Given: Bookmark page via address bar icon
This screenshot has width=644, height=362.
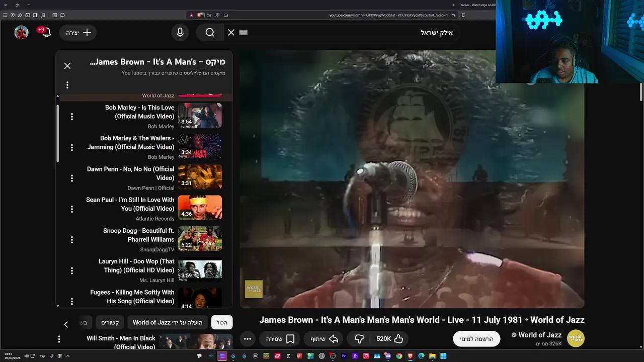Looking at the screenshot, I should pyautogui.click(x=463, y=15).
